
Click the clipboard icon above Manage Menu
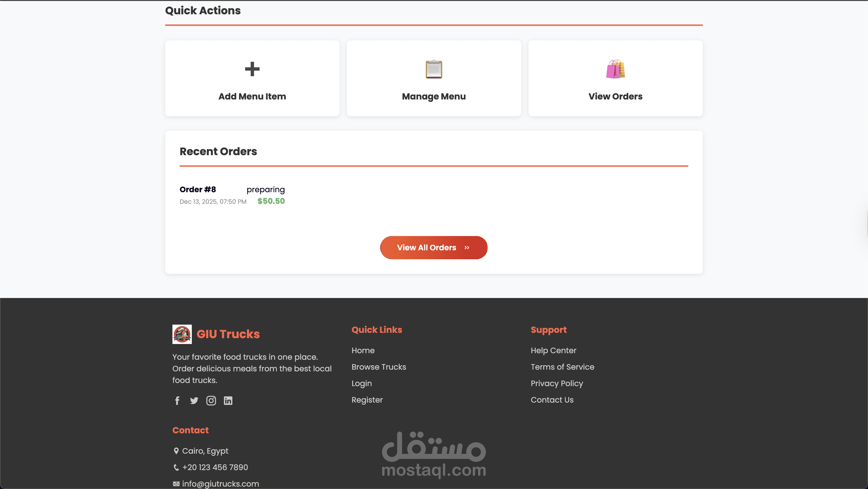click(x=434, y=69)
